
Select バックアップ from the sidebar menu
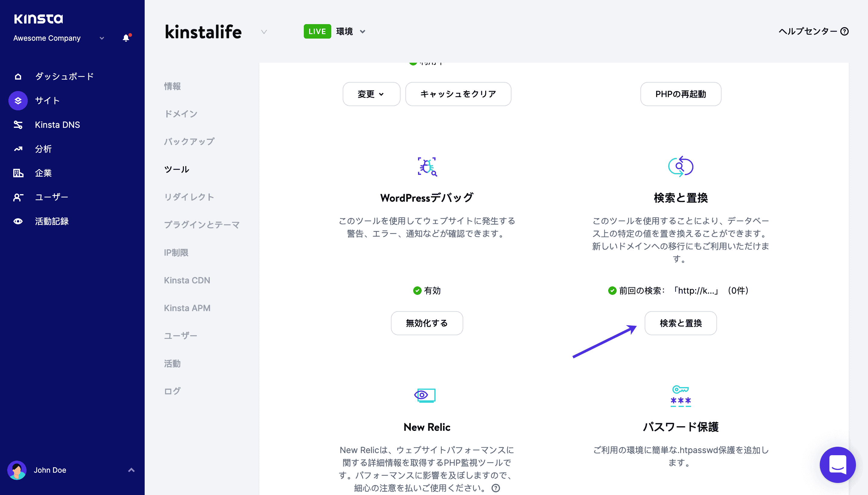(x=190, y=141)
